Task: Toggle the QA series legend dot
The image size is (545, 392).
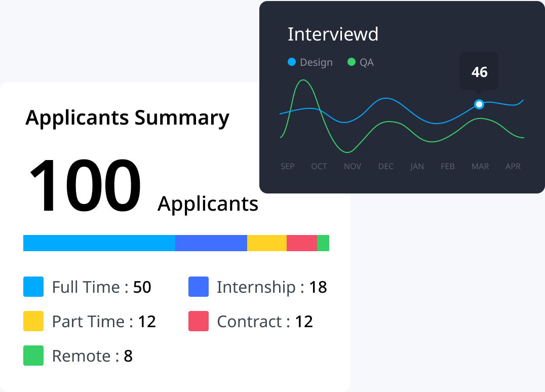Action: point(352,62)
